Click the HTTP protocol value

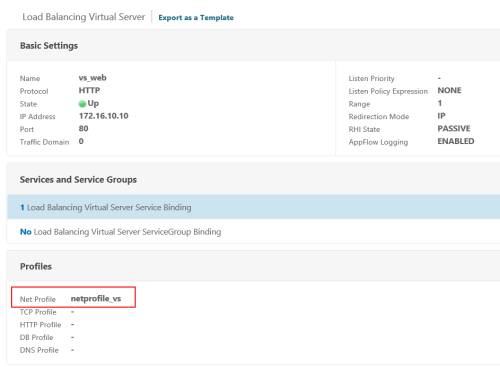point(89,91)
